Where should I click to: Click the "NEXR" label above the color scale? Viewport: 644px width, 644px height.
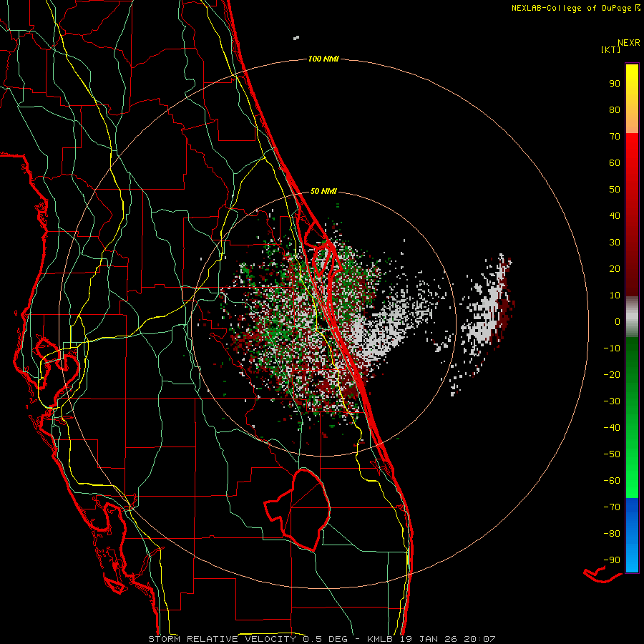click(629, 43)
